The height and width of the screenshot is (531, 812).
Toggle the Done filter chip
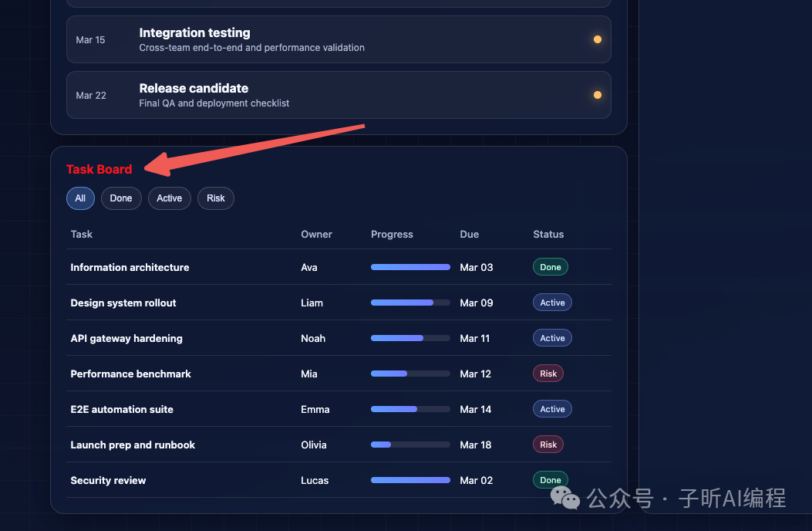tap(121, 198)
